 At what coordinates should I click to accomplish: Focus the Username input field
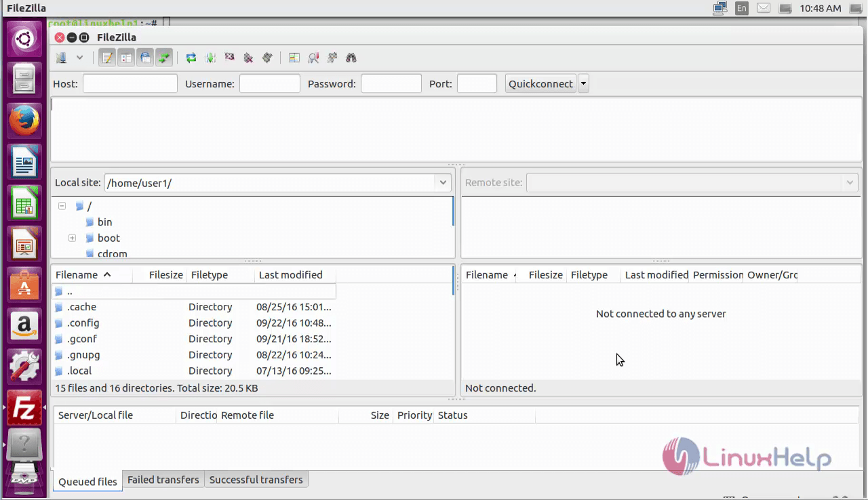click(x=270, y=84)
